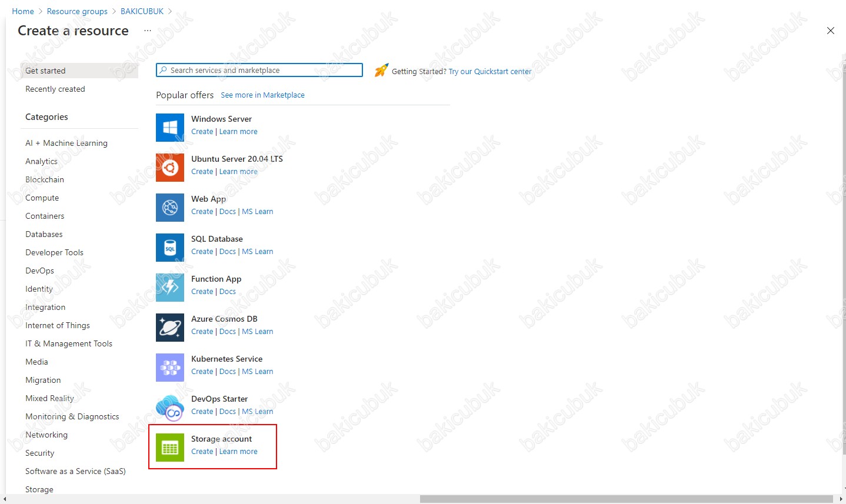Select the Containers category
Image resolution: width=846 pixels, height=504 pixels.
click(x=45, y=216)
